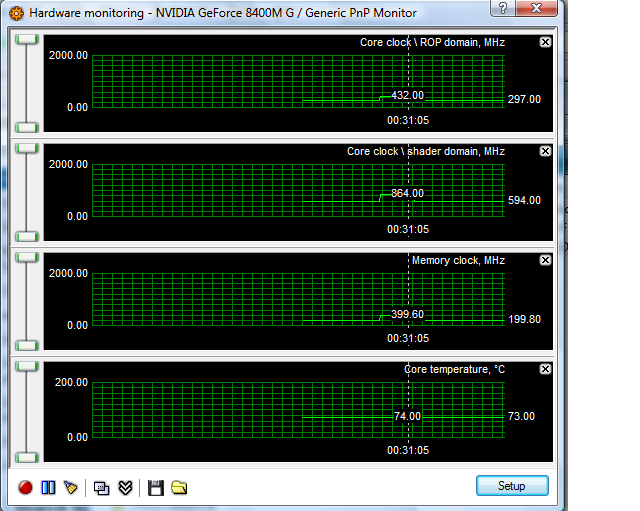The width and height of the screenshot is (640, 511).
Task: Pause monitoring with the blue pause icon
Action: (x=48, y=487)
